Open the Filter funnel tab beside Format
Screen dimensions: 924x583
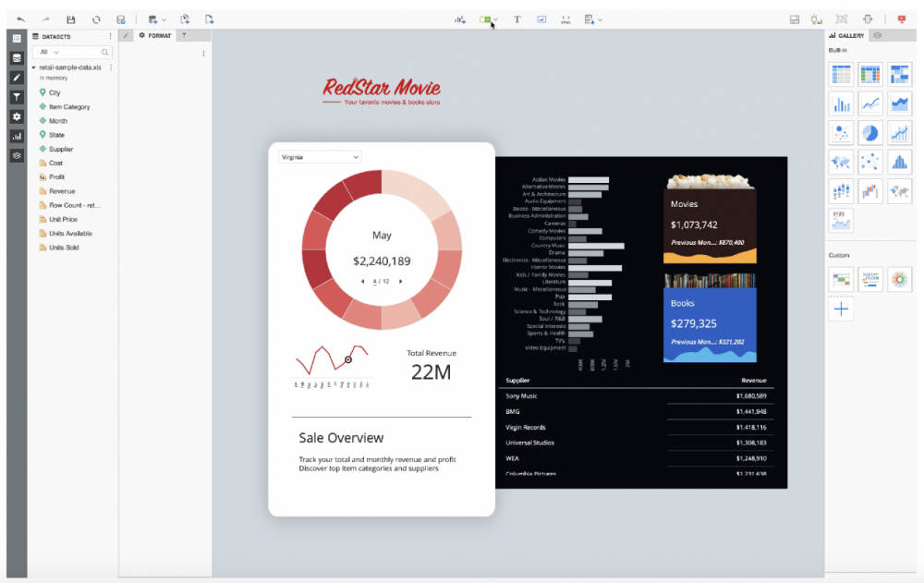pyautogui.click(x=185, y=35)
